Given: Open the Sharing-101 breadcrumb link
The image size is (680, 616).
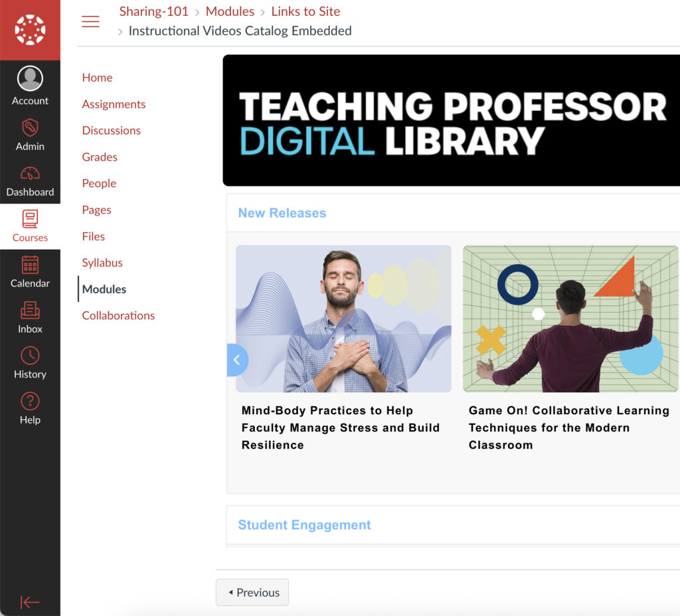Looking at the screenshot, I should (x=154, y=11).
